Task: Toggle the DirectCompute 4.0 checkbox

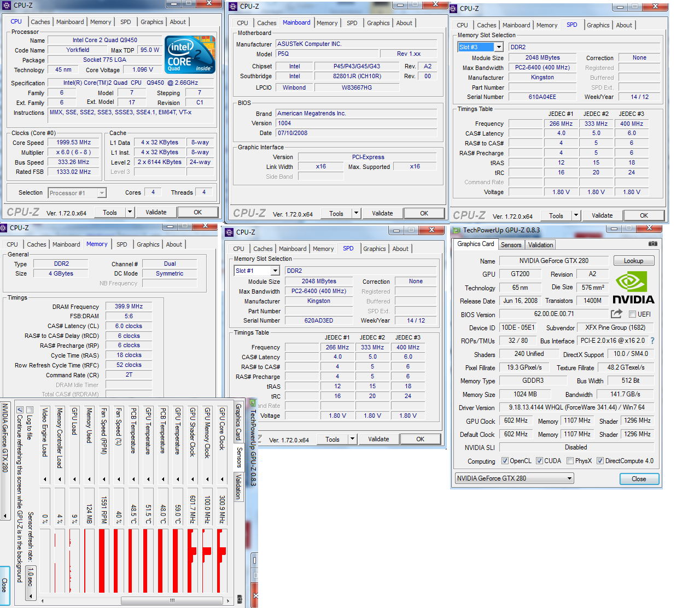Action: point(600,461)
